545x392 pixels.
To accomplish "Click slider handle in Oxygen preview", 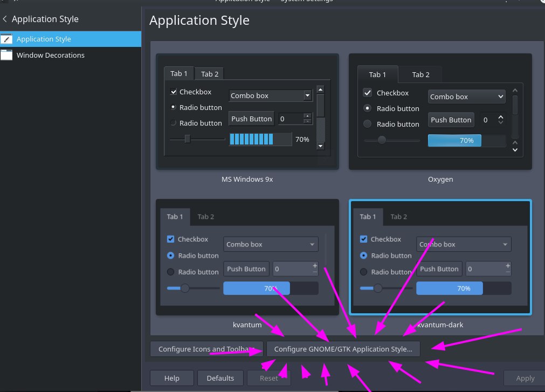I will (x=382, y=140).
